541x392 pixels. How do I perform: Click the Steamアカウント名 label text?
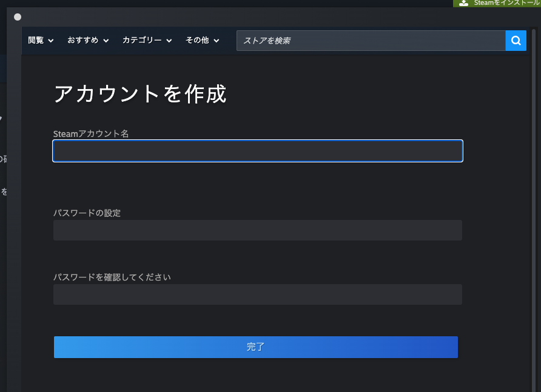(91, 134)
